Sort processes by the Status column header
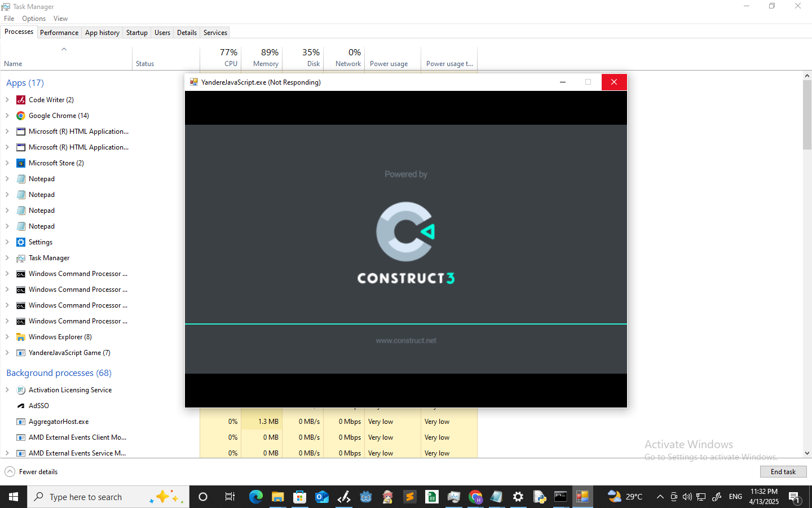Viewport: 812px width, 508px height. click(x=166, y=57)
